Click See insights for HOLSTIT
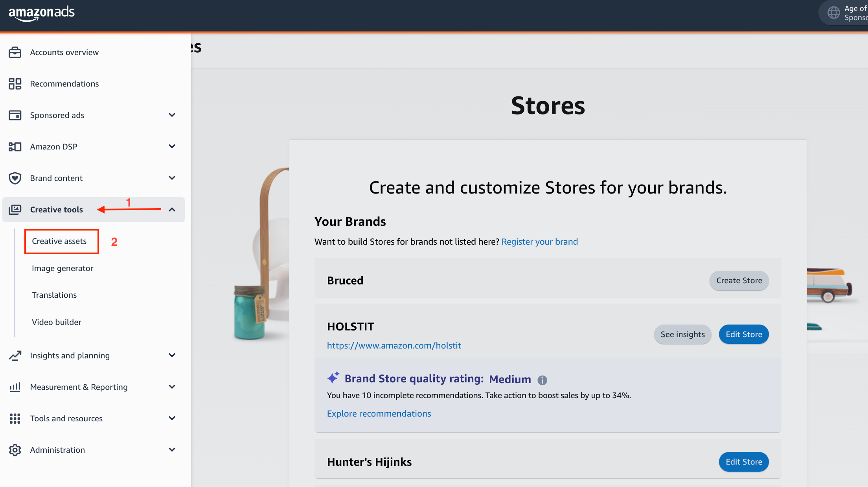Viewport: 868px width, 487px height. pyautogui.click(x=682, y=334)
